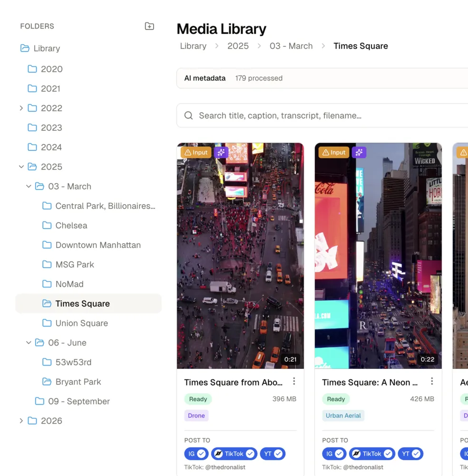Click the Ready status on Times Square: A Neon
This screenshot has width=468, height=476.
(x=336, y=399)
